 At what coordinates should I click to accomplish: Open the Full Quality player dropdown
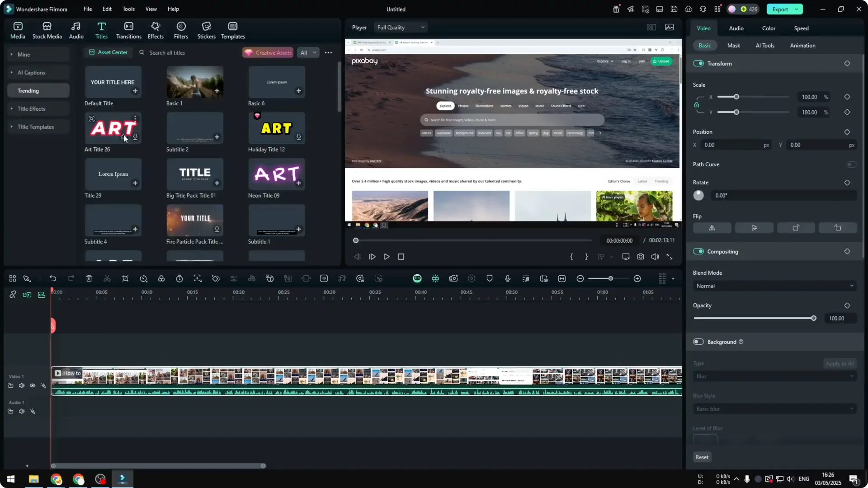tap(400, 27)
